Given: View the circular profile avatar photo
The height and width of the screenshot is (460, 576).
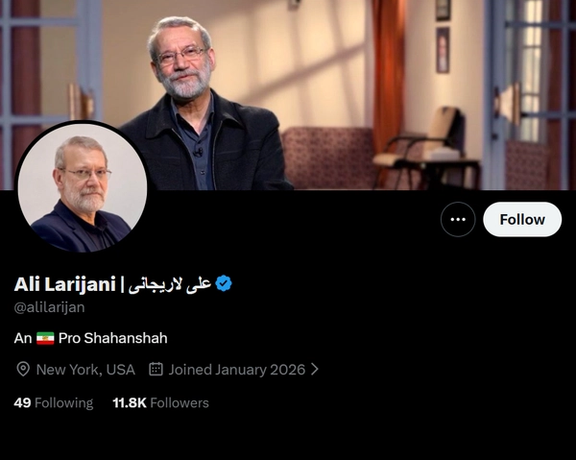Looking at the screenshot, I should tap(82, 187).
